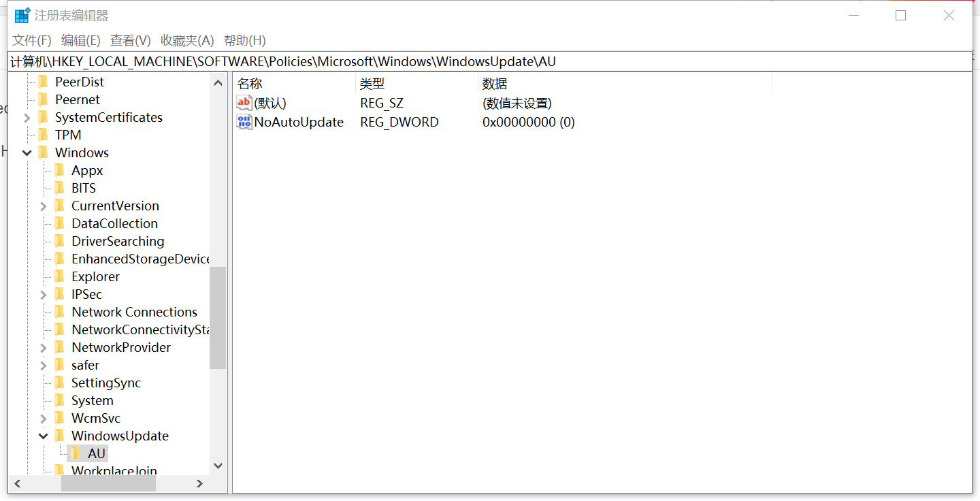Open the 收藏夹(A) menu

(x=186, y=40)
